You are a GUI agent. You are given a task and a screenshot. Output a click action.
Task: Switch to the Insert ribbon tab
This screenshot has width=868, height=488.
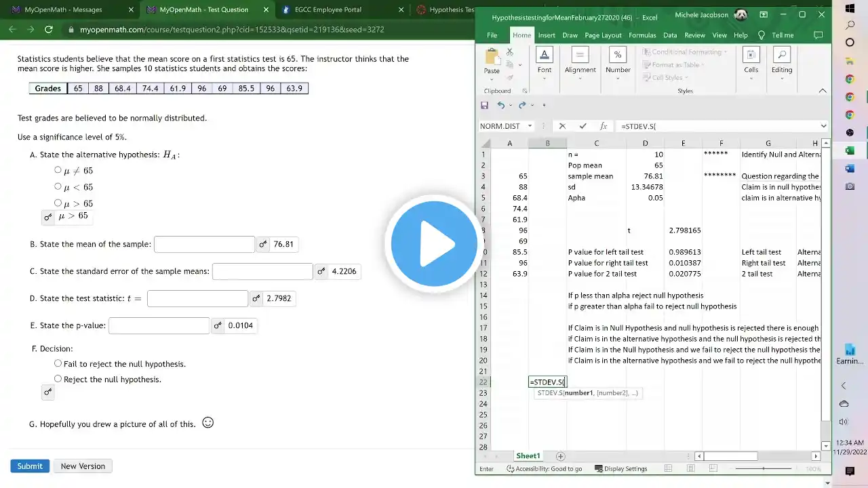tap(547, 35)
